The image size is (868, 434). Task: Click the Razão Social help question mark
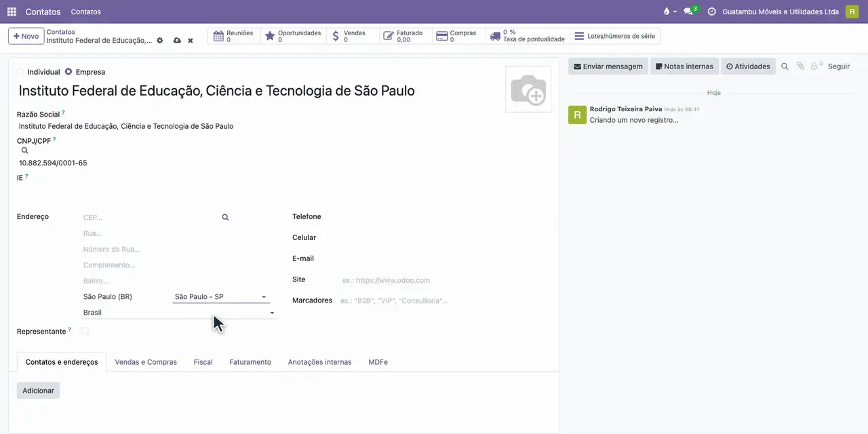[x=63, y=113]
